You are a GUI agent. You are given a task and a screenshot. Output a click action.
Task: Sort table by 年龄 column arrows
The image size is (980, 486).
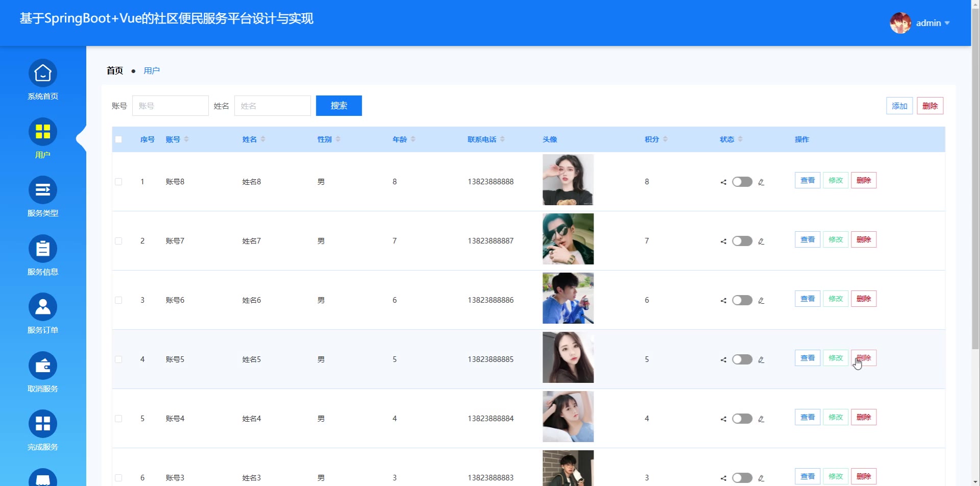point(413,139)
